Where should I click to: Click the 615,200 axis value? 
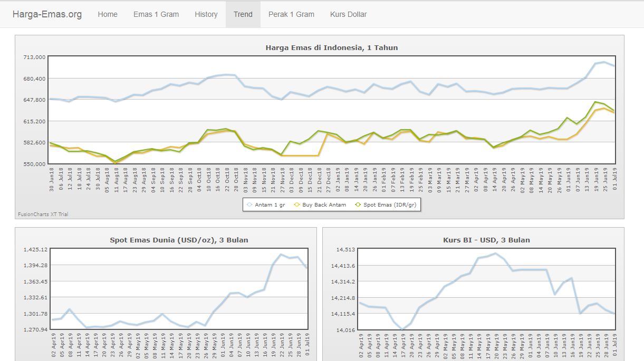tap(35, 121)
